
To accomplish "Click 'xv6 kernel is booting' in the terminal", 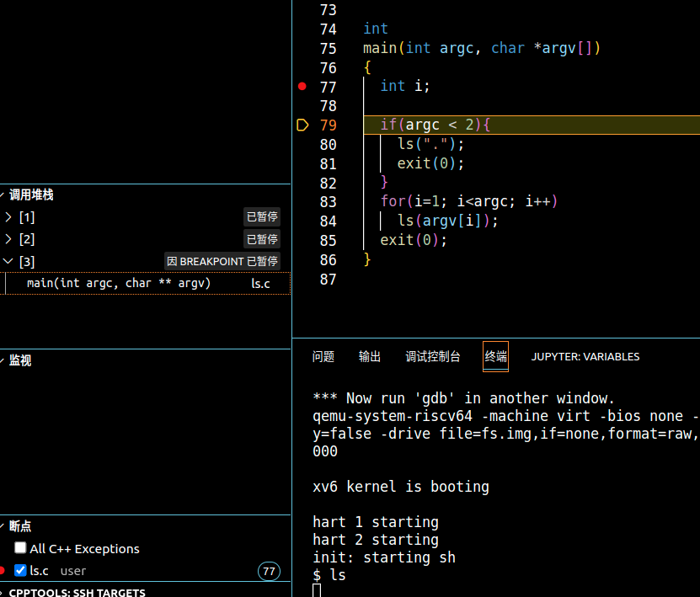I will pos(401,487).
